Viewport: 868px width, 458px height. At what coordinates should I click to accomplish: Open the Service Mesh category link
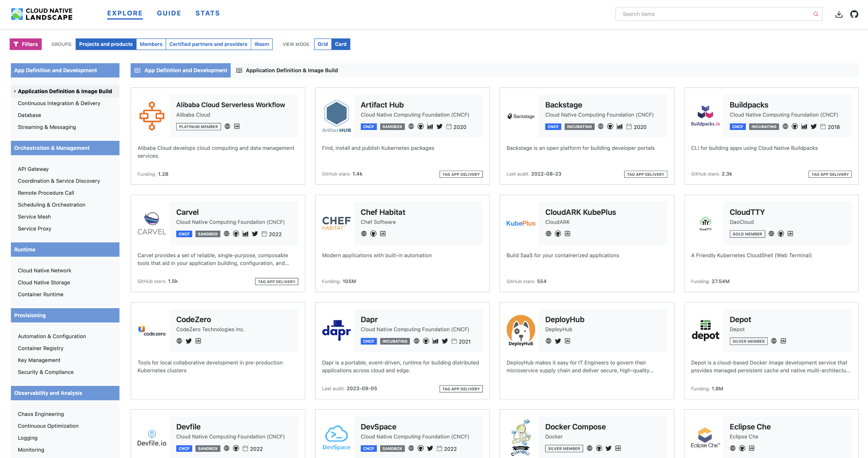point(34,217)
